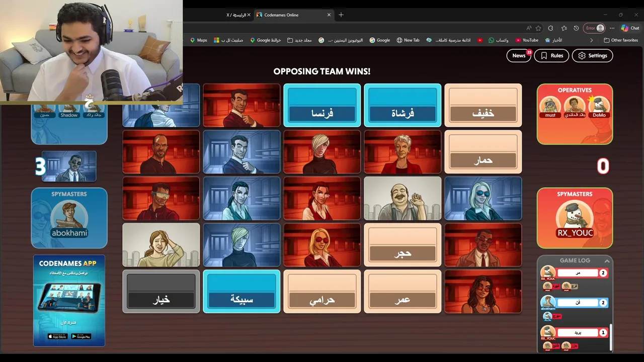Image resolution: width=644 pixels, height=362 pixels.
Task: Open browser Extensions icon
Action: tap(550, 28)
